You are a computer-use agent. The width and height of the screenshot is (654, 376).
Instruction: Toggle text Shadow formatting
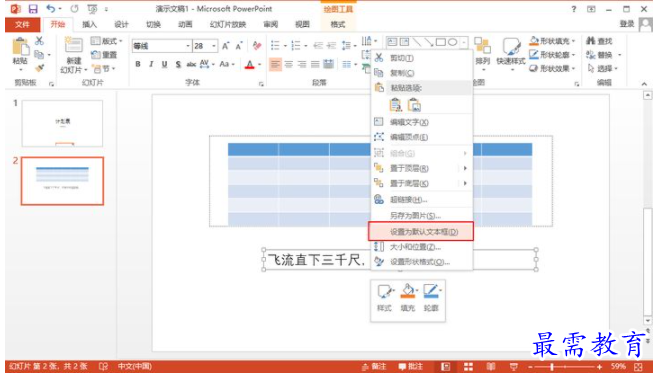click(178, 64)
